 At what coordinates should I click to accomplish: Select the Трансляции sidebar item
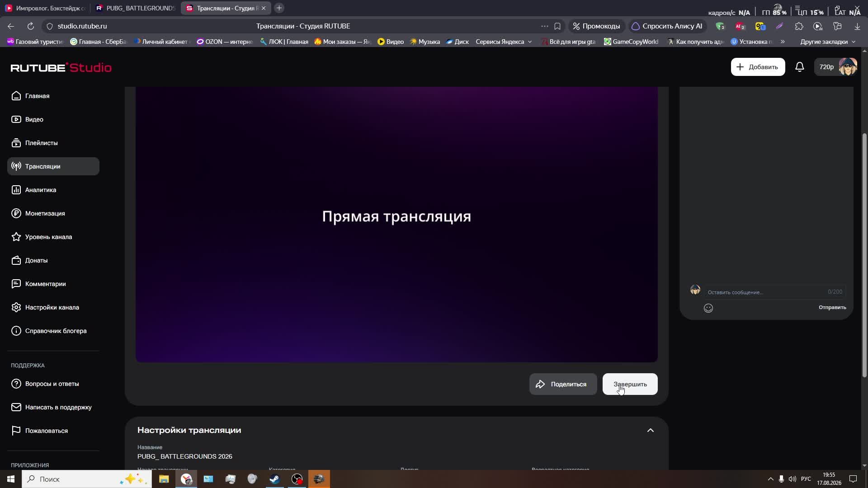pyautogui.click(x=53, y=166)
